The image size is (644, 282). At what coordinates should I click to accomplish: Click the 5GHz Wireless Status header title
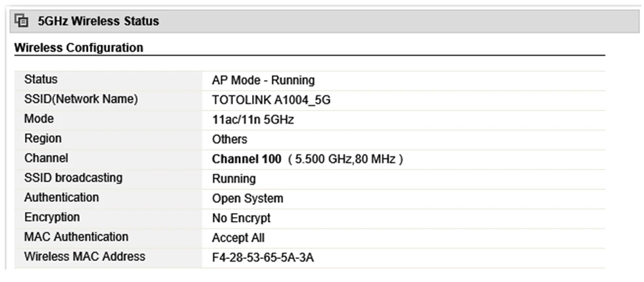pyautogui.click(x=98, y=21)
